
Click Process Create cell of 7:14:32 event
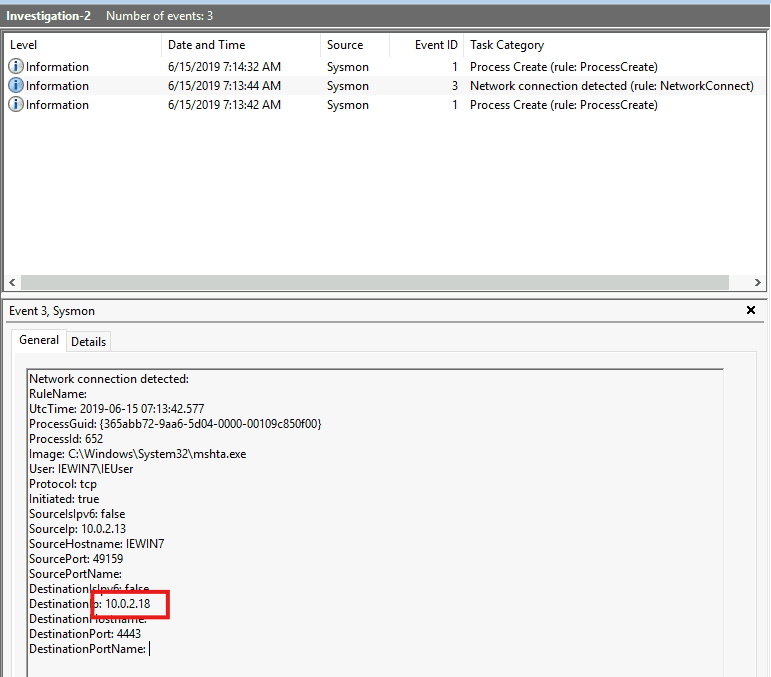pos(563,66)
